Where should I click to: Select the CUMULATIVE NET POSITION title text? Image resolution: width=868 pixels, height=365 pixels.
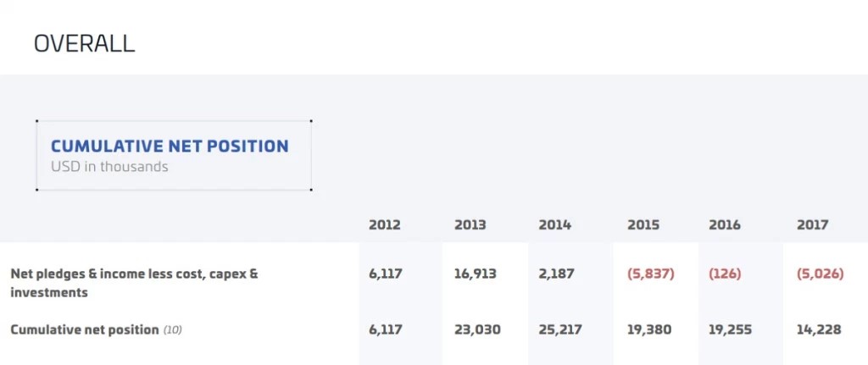[x=170, y=147]
